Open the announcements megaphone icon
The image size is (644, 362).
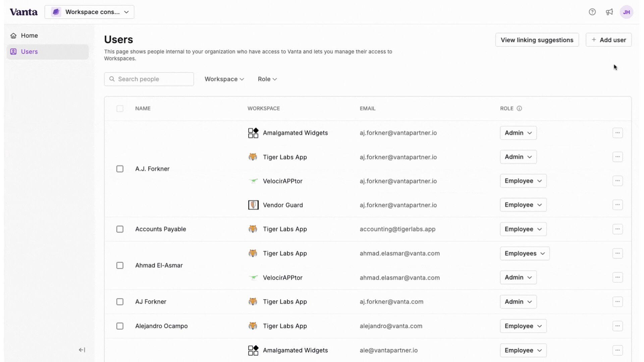click(609, 12)
